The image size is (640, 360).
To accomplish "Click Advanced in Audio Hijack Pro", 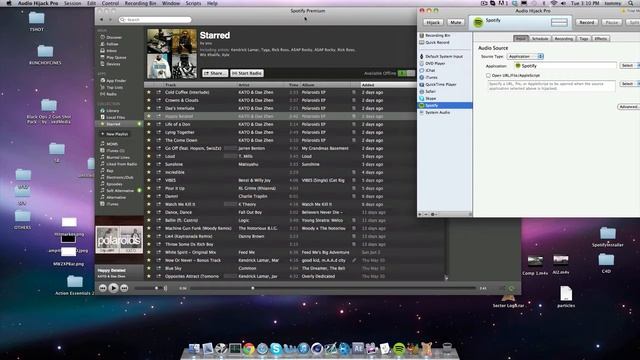I will coord(628,107).
